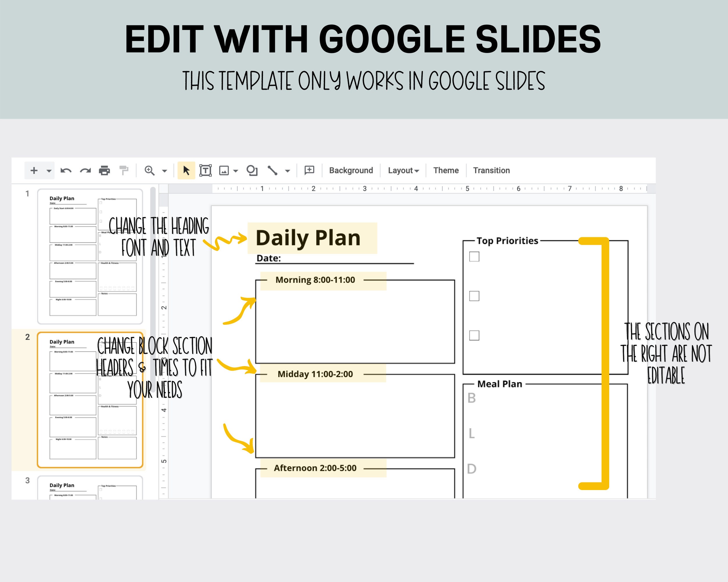The width and height of the screenshot is (728, 582).
Task: Expand the insert image dropdown arrow
Action: (x=236, y=171)
